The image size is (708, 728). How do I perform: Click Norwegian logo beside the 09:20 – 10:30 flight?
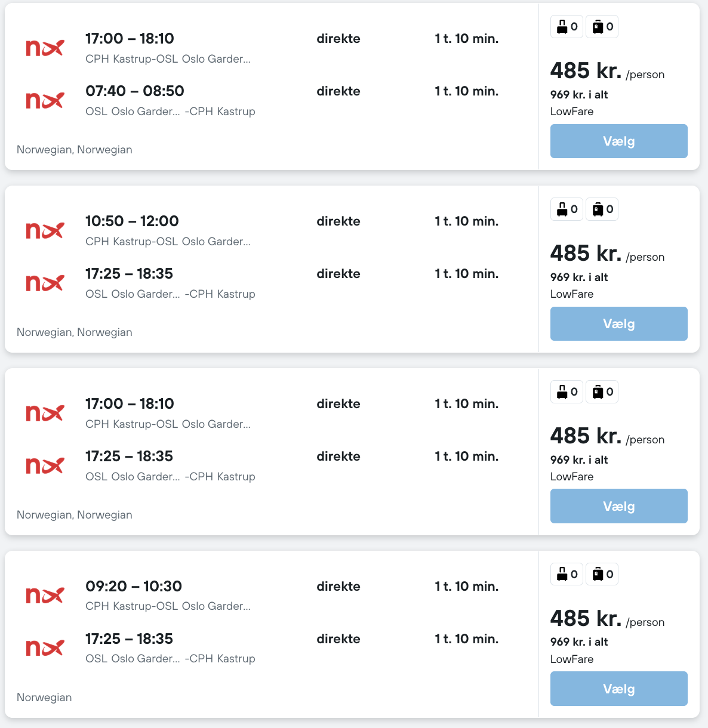point(45,596)
